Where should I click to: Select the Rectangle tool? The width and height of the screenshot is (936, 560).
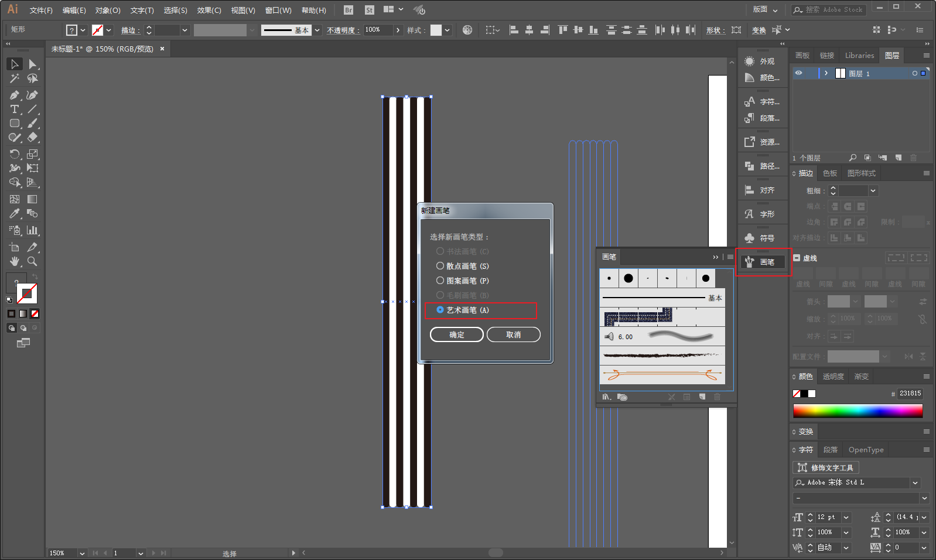click(x=15, y=124)
